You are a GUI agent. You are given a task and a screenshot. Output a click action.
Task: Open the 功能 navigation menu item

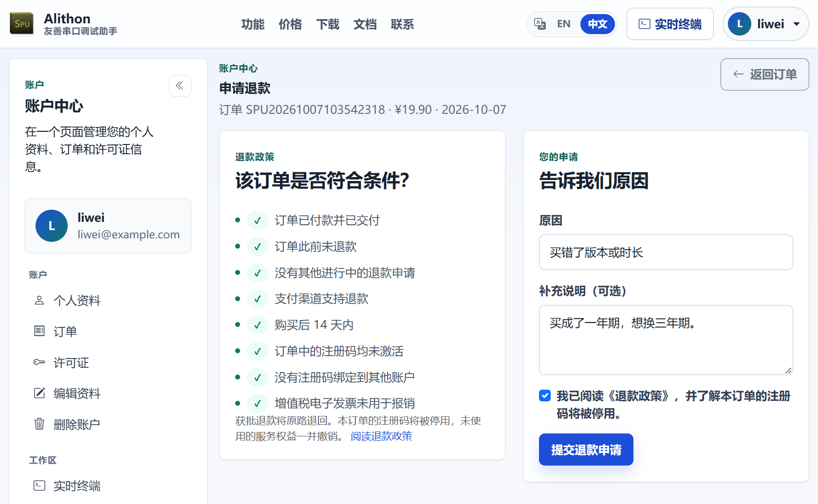253,24
